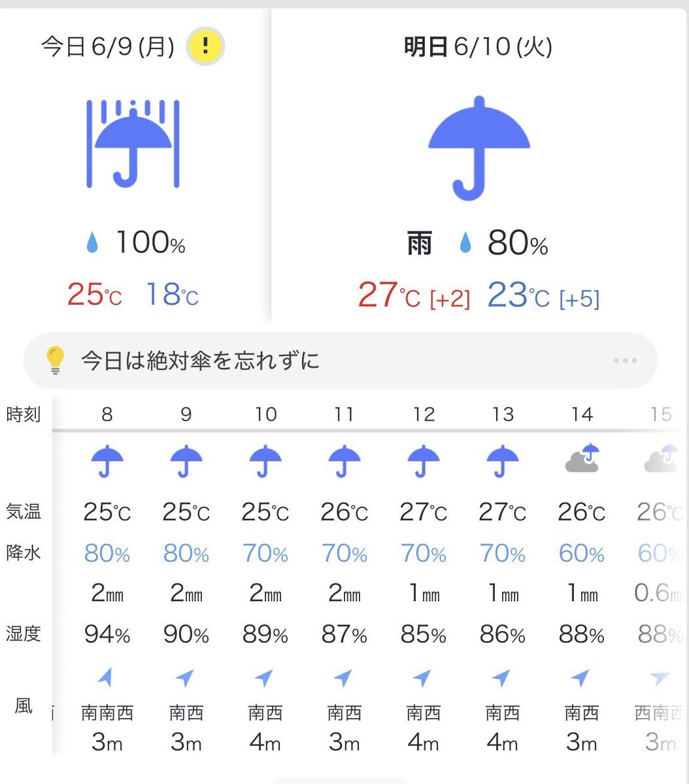689x784 pixels.
Task: Tap the light bulb tip icon
Action: (x=56, y=361)
